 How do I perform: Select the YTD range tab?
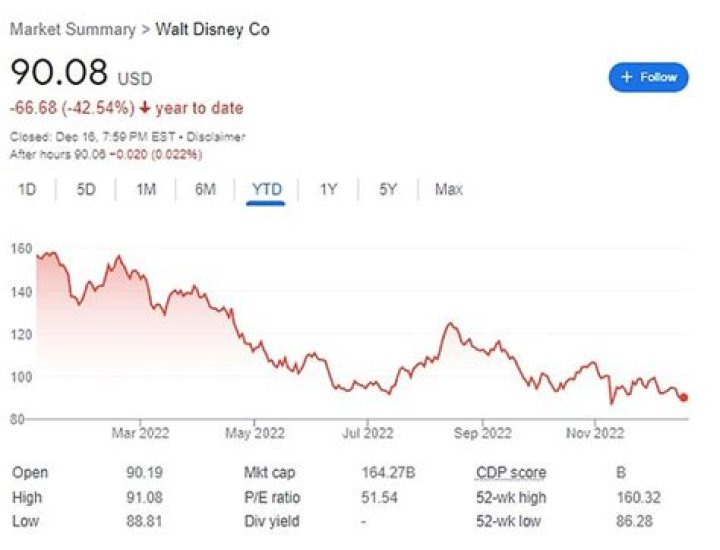[266, 189]
